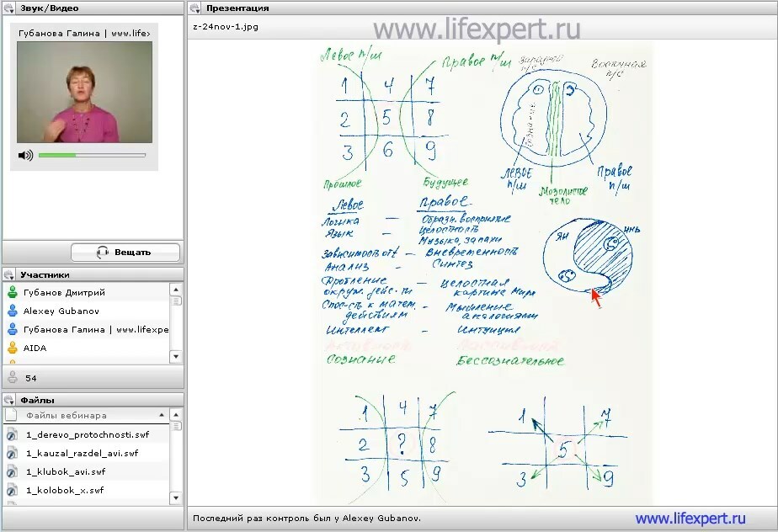Viewport: 778px width, 532px height.
Task: Click the participants list scroll-down arrow
Action: [x=176, y=356]
